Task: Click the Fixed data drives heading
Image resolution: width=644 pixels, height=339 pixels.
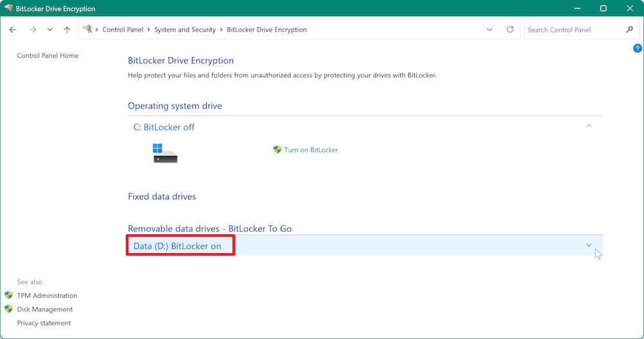Action: [162, 196]
